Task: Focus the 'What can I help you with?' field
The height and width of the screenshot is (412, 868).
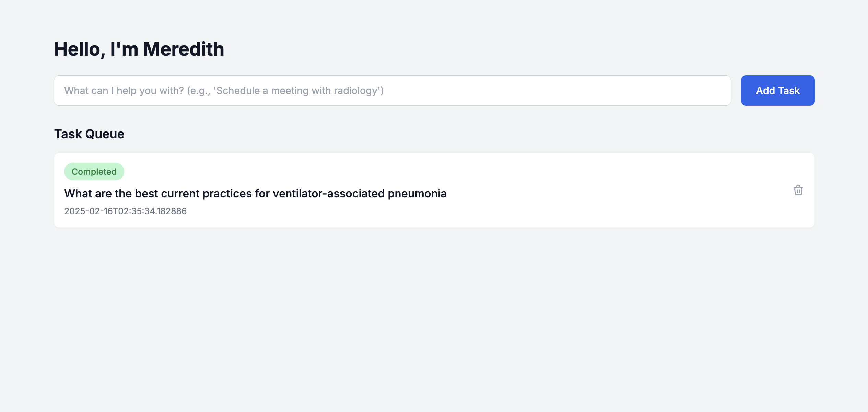Action: tap(392, 91)
